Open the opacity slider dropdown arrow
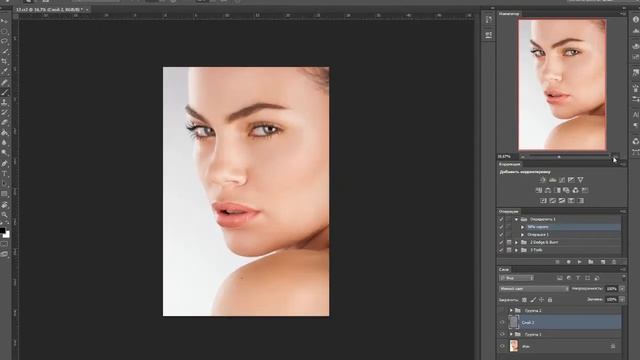Screen dimensions: 640x360 [x=622, y=289]
